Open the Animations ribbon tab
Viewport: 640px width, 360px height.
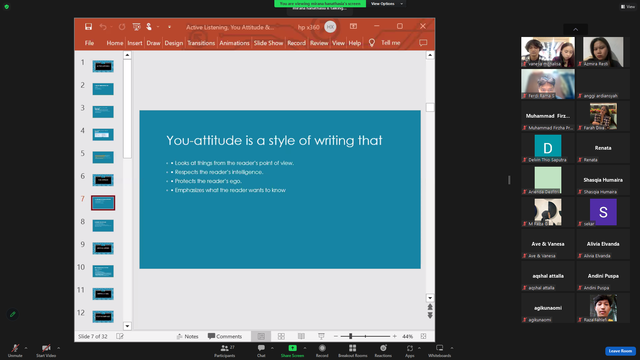point(234,43)
